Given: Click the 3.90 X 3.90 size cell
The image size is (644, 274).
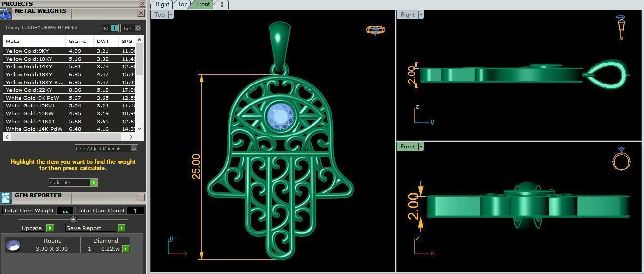Looking at the screenshot, I should pos(52,249).
